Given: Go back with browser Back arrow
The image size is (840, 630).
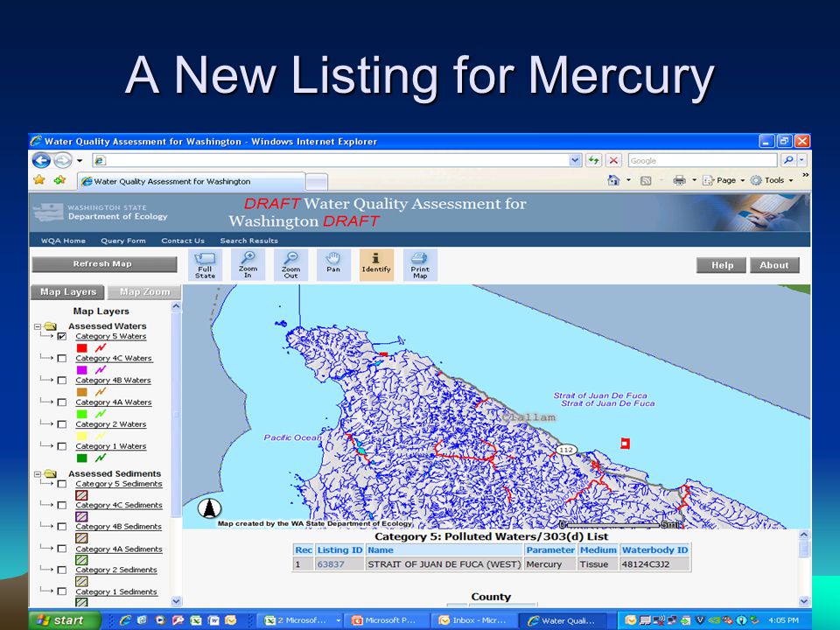Looking at the screenshot, I should pos(41,160).
